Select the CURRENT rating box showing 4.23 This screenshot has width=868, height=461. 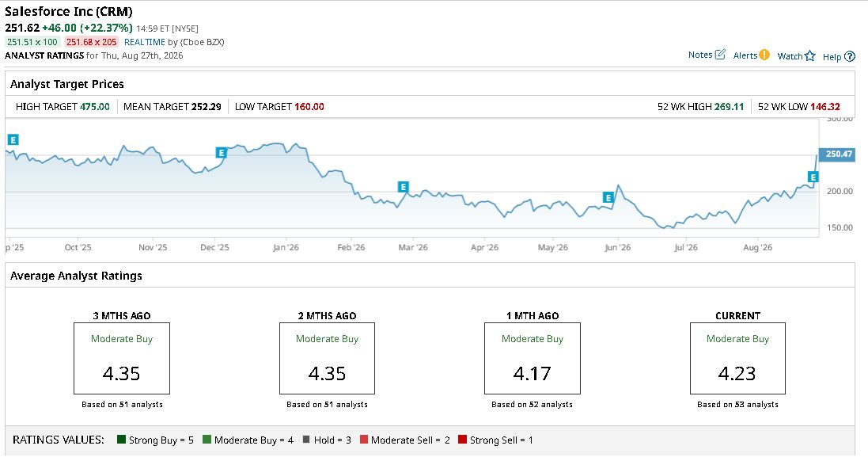coord(738,359)
